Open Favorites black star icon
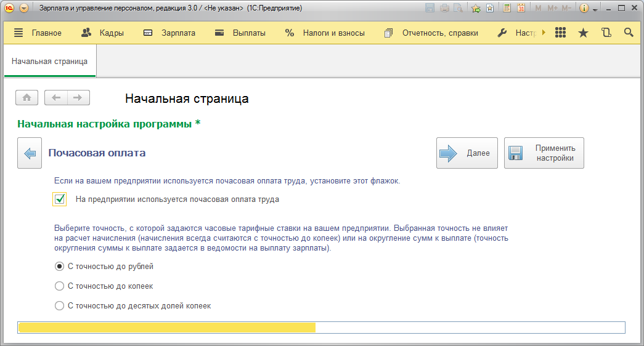The height and width of the screenshot is (346, 644). 583,33
